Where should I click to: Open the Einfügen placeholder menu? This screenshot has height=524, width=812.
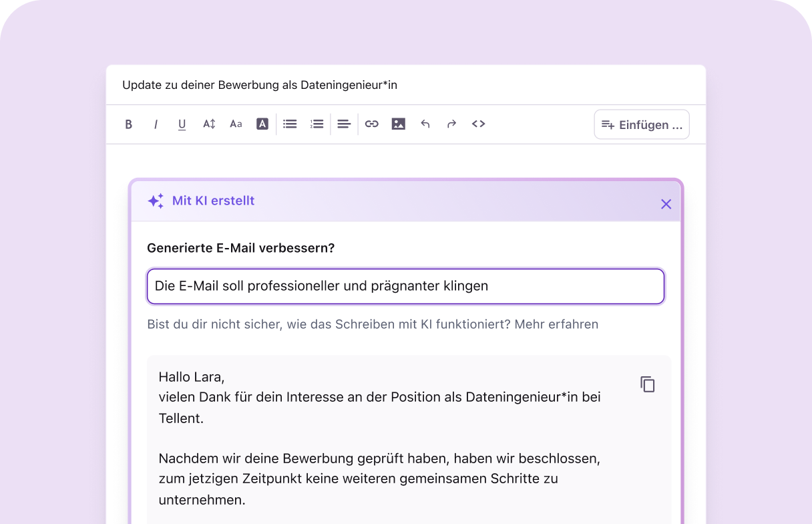[x=640, y=124]
